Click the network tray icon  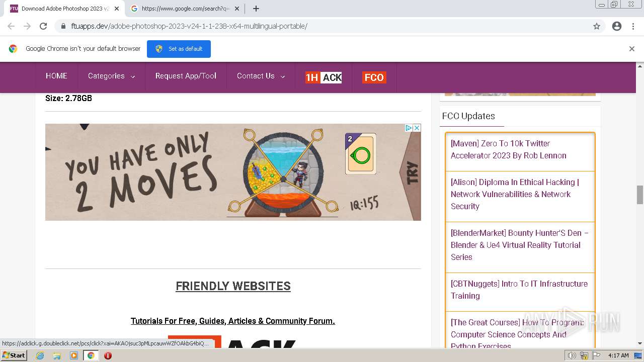(x=584, y=355)
